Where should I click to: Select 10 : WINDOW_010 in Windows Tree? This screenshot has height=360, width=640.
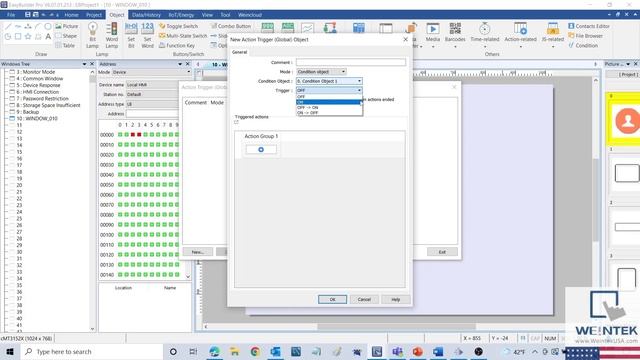coord(37,119)
